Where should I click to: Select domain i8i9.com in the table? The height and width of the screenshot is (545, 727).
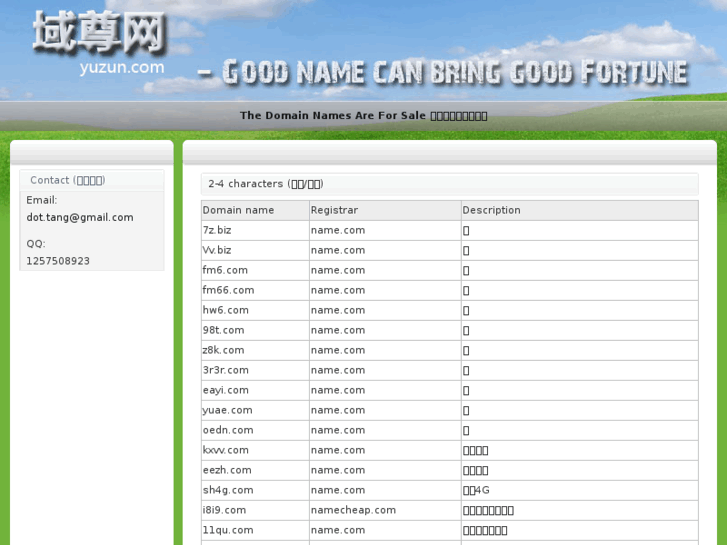coord(224,509)
